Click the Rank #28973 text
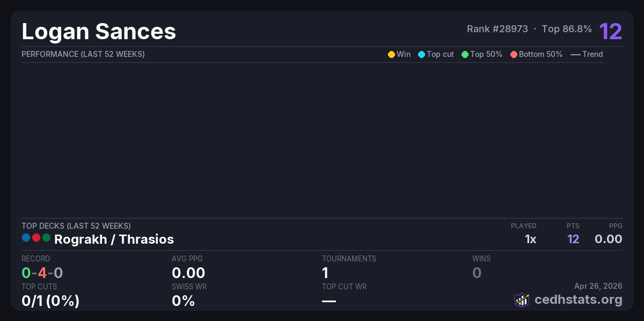644x321 pixels. pyautogui.click(x=497, y=29)
